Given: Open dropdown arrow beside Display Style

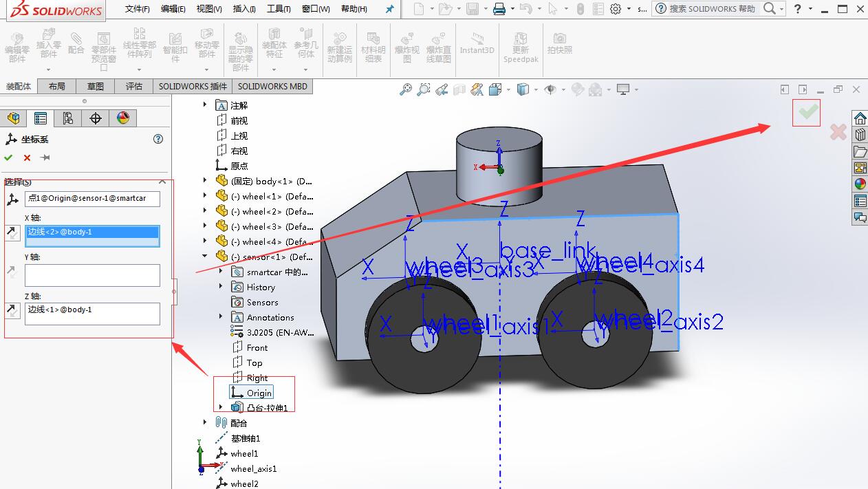Looking at the screenshot, I should (535, 89).
